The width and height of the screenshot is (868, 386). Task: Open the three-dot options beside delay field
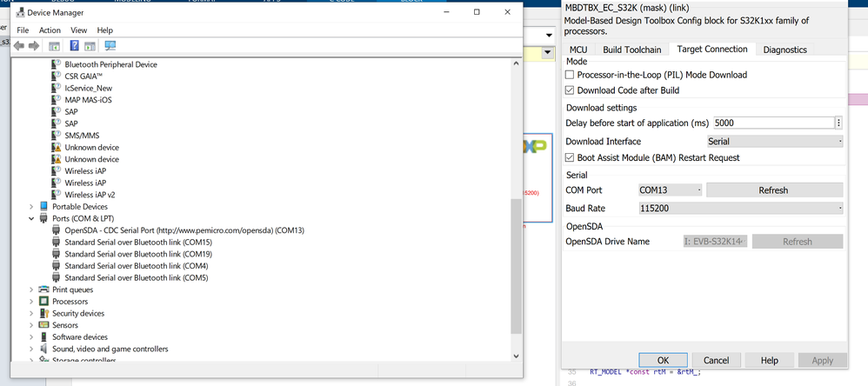click(x=838, y=123)
